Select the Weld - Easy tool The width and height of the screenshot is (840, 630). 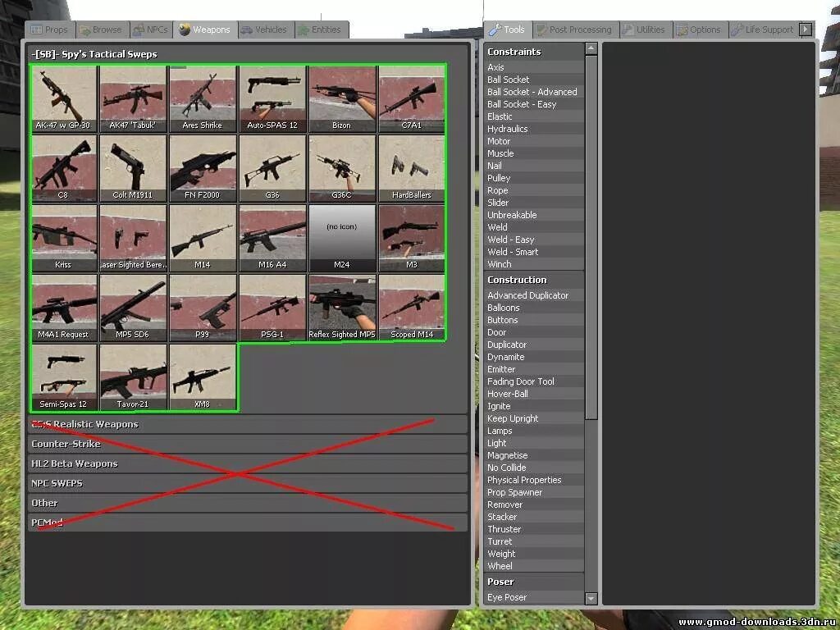(534, 240)
